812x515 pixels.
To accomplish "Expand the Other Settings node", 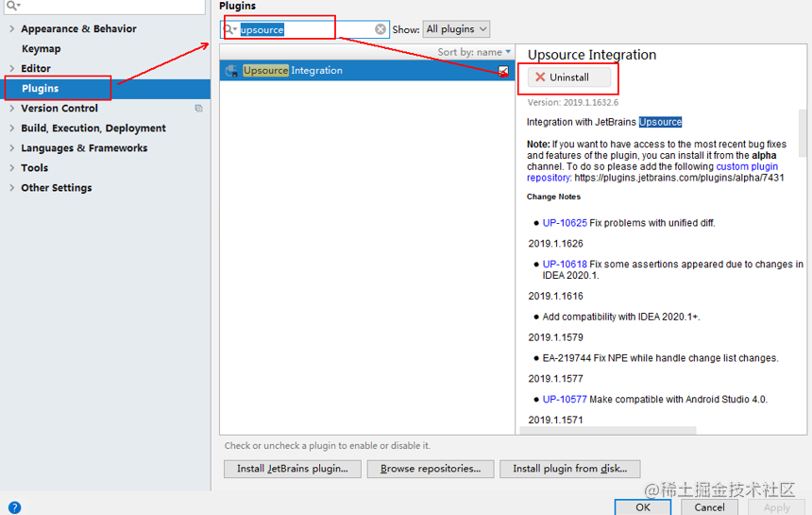I will click(x=11, y=187).
